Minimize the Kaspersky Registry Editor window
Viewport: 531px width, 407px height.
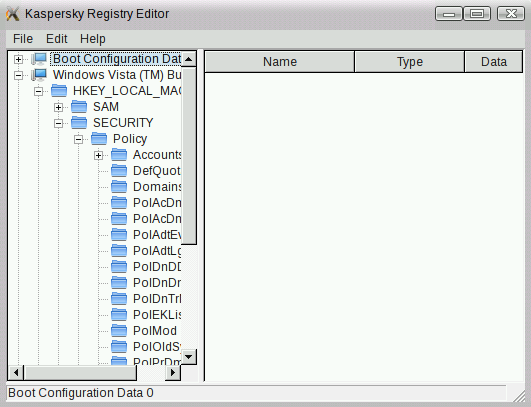point(449,14)
